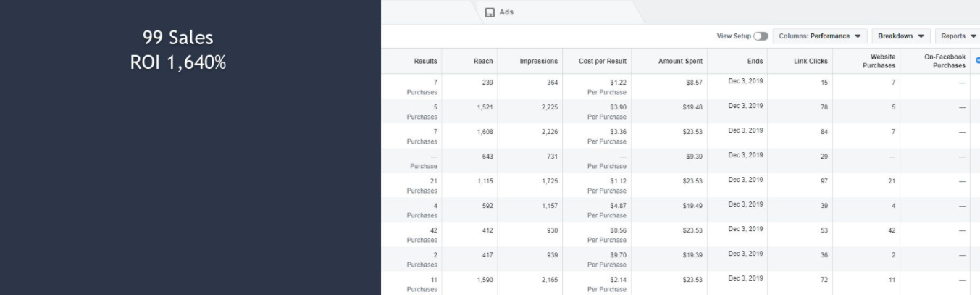
Task: Click the blue add-column icon
Action: coord(977,60)
